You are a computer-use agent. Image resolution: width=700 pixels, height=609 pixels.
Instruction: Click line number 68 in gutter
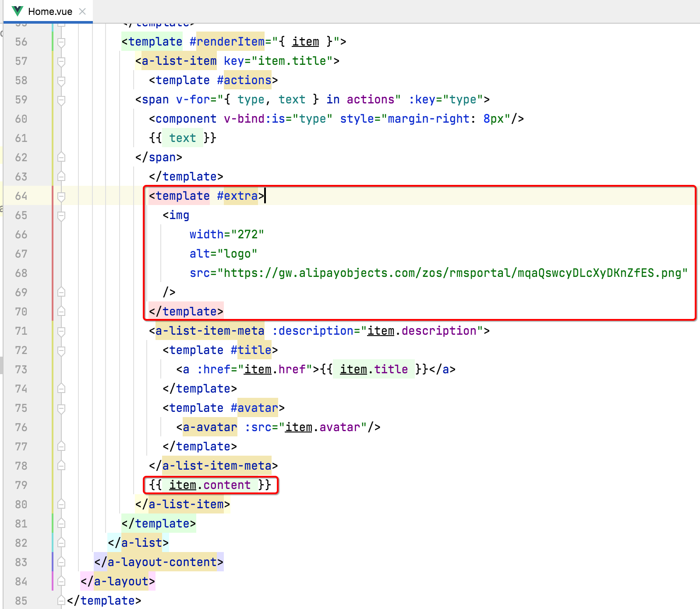21,273
